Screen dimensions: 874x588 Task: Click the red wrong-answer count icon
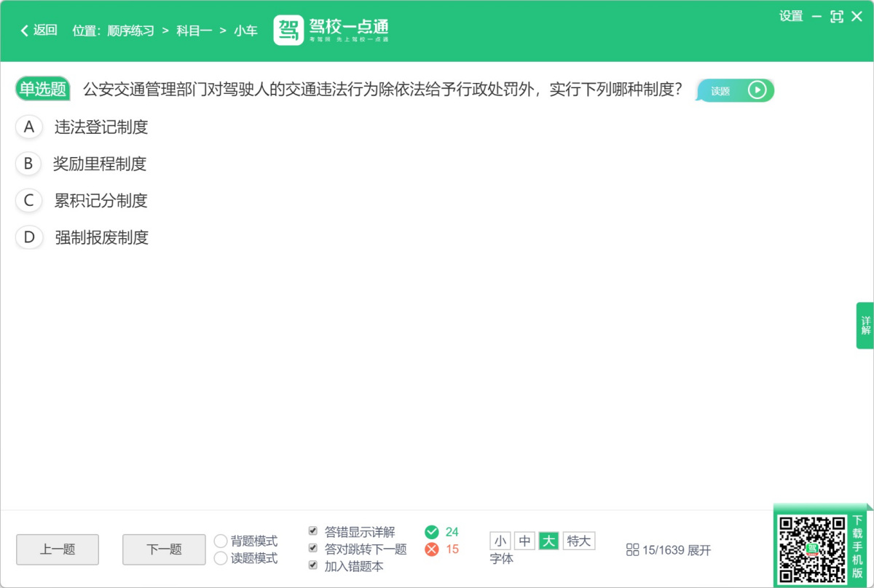pos(433,549)
